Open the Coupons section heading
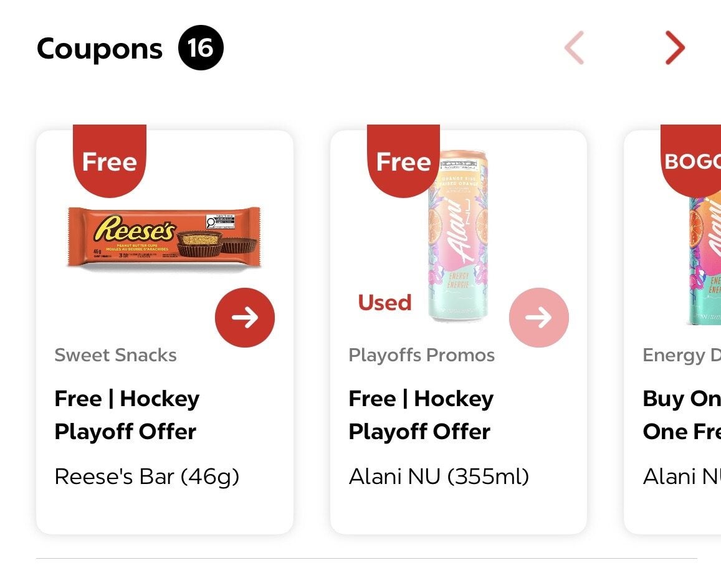This screenshot has height=588, width=721. [x=100, y=48]
